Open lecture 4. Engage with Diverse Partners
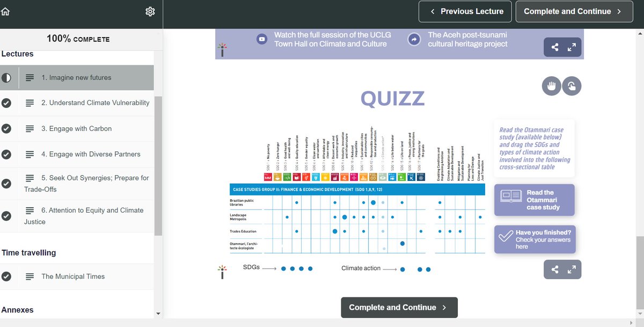Image resolution: width=644 pixels, height=327 pixels. [x=77, y=155]
